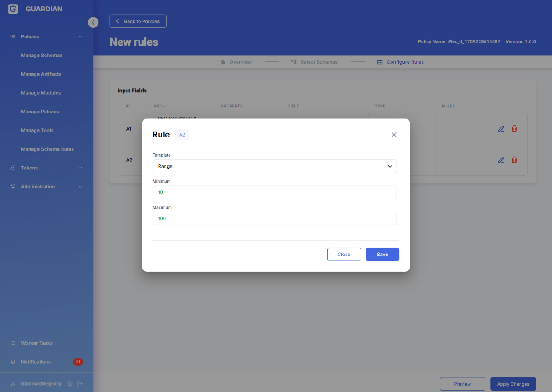Delete row A2 using the trash icon
The width and height of the screenshot is (552, 392).
click(514, 160)
